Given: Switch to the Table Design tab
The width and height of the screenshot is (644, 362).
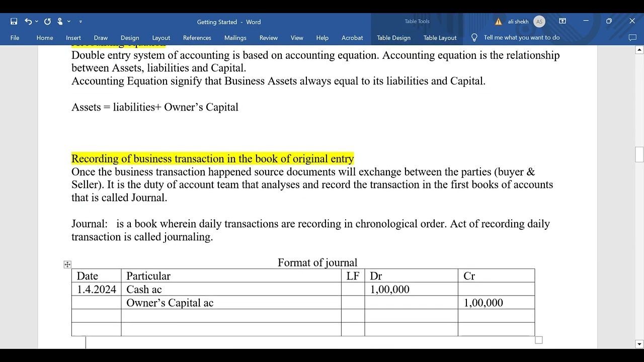Looking at the screenshot, I should (393, 38).
